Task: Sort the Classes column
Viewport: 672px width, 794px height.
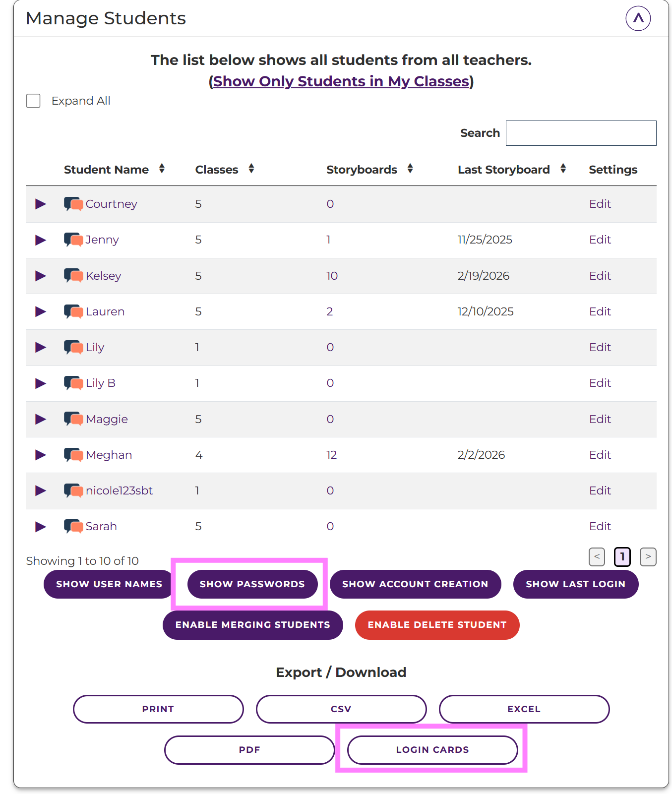Action: pyautogui.click(x=251, y=169)
